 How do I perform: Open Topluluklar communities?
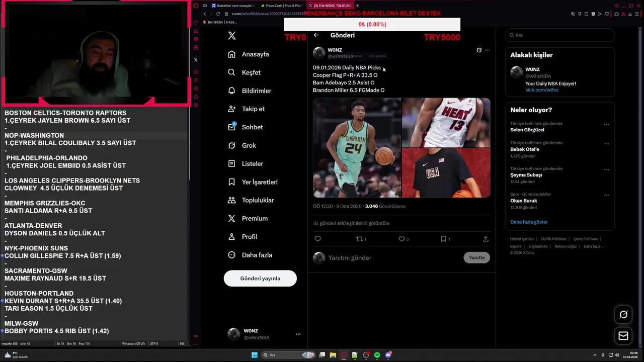click(251, 200)
